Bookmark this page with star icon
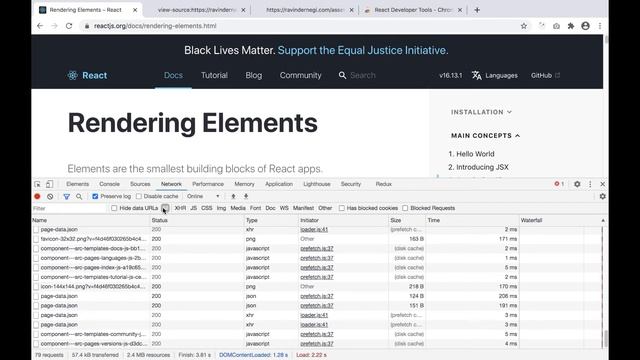640x360 pixels. tap(524, 26)
